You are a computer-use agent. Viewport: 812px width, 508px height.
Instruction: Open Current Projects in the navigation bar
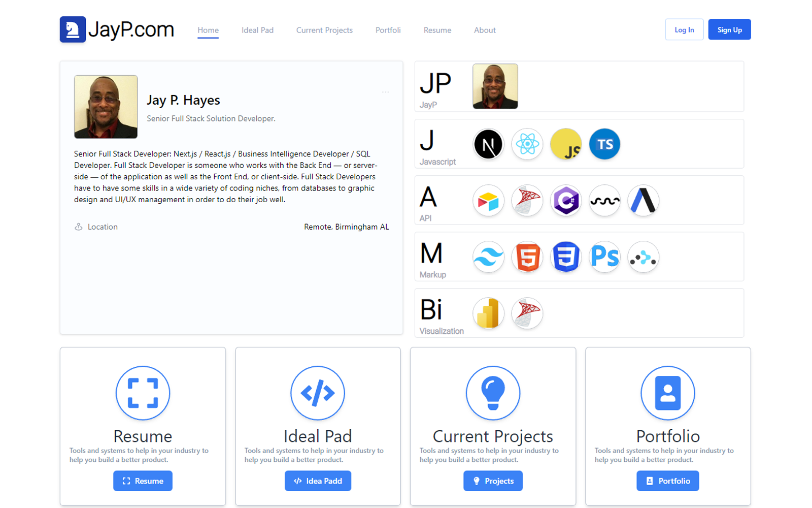point(324,30)
